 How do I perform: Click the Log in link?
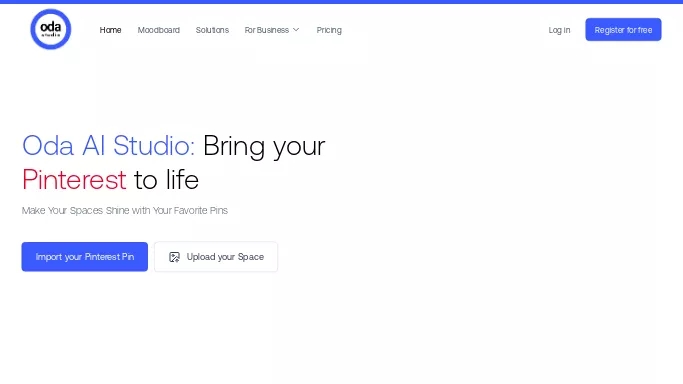(559, 30)
